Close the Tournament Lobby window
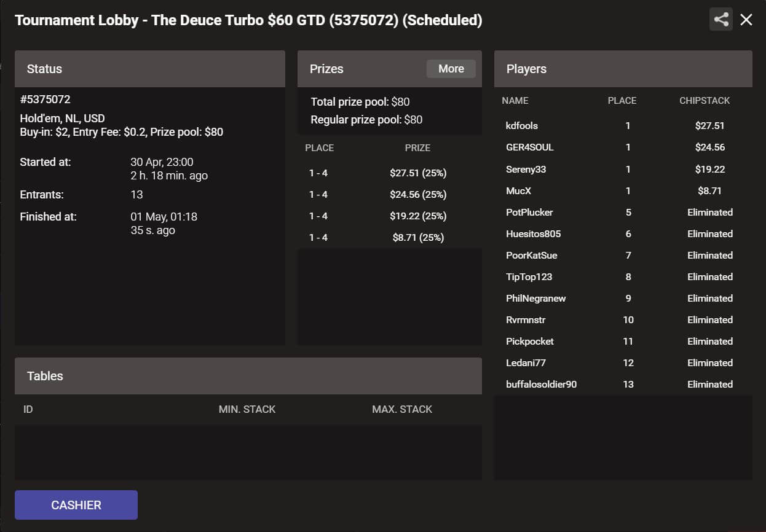Image resolution: width=766 pixels, height=532 pixels. pos(746,20)
